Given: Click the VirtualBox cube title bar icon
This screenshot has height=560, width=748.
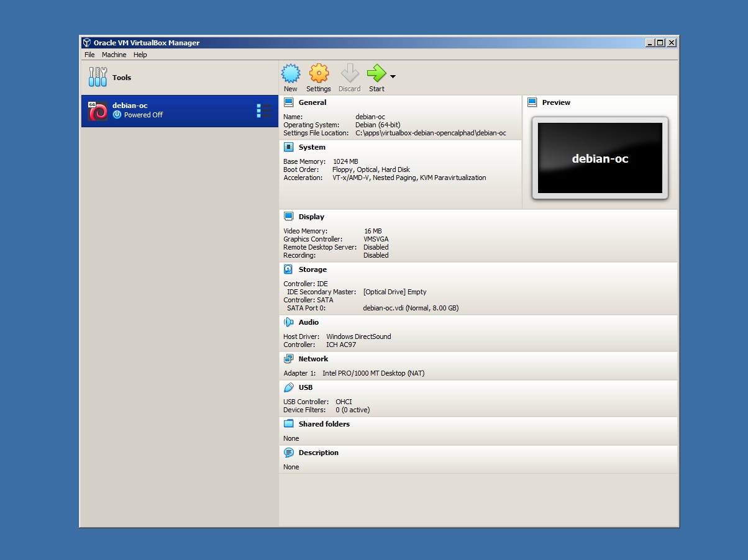Looking at the screenshot, I should 87,43.
